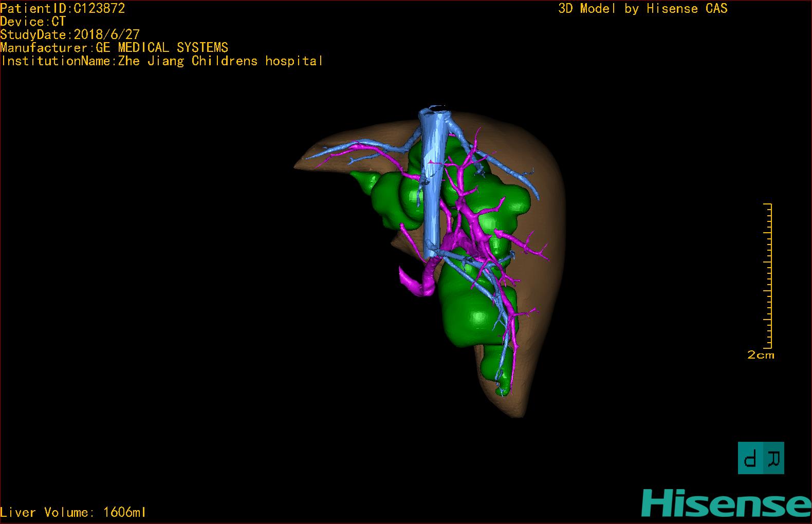Select the blue vertical vena cava trunk

click(x=433, y=195)
